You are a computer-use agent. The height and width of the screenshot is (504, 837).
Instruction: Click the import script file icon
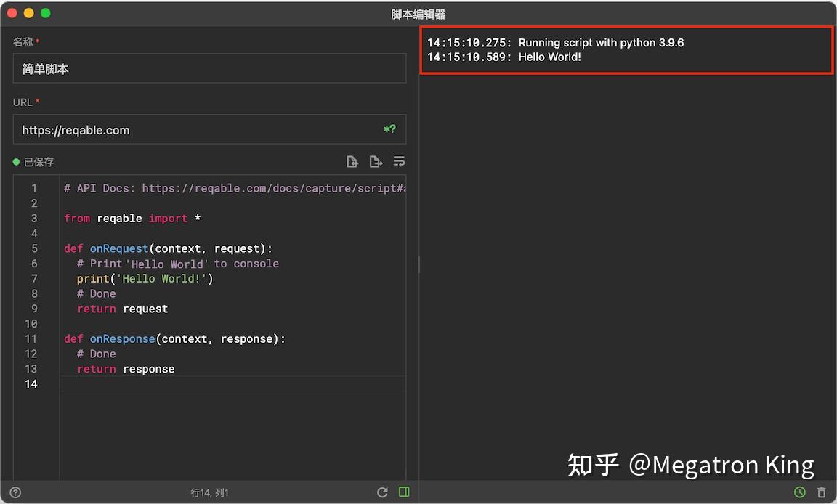tap(352, 162)
